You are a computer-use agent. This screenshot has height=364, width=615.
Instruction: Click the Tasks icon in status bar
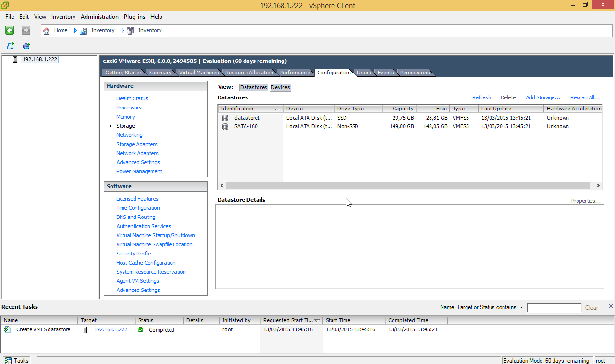pos(8,360)
